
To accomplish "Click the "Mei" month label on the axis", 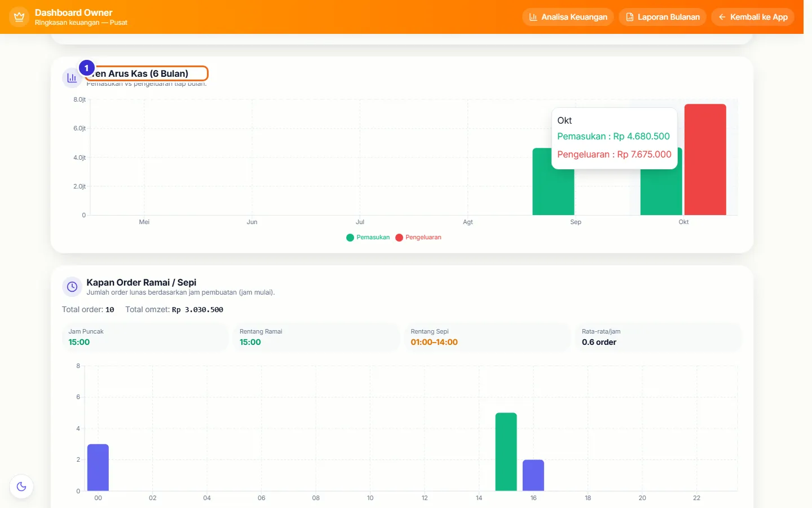I will click(144, 222).
